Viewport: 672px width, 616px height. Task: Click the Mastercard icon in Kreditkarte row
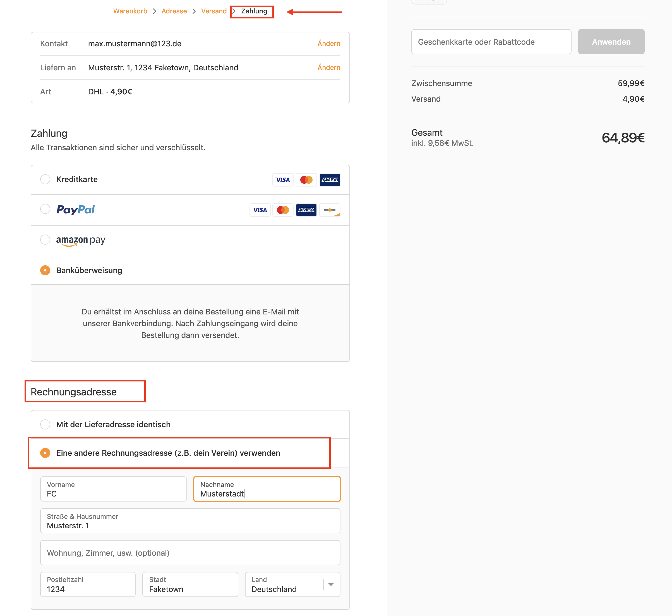tap(306, 180)
